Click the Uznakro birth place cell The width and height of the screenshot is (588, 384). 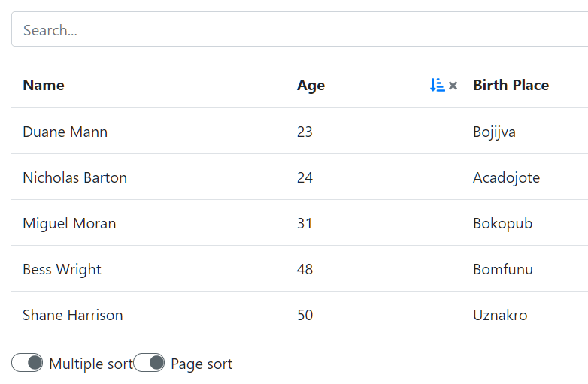coord(500,315)
